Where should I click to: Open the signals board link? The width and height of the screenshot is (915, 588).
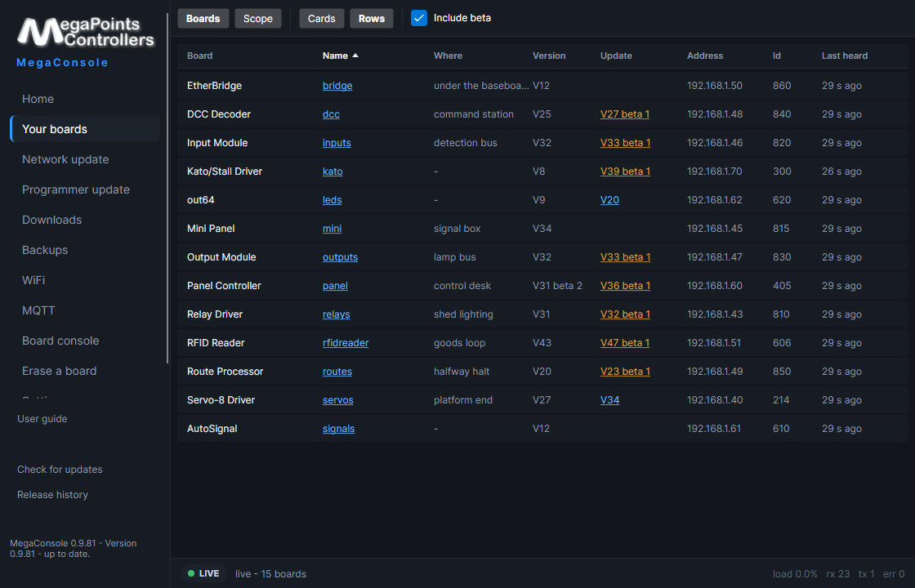tap(338, 429)
